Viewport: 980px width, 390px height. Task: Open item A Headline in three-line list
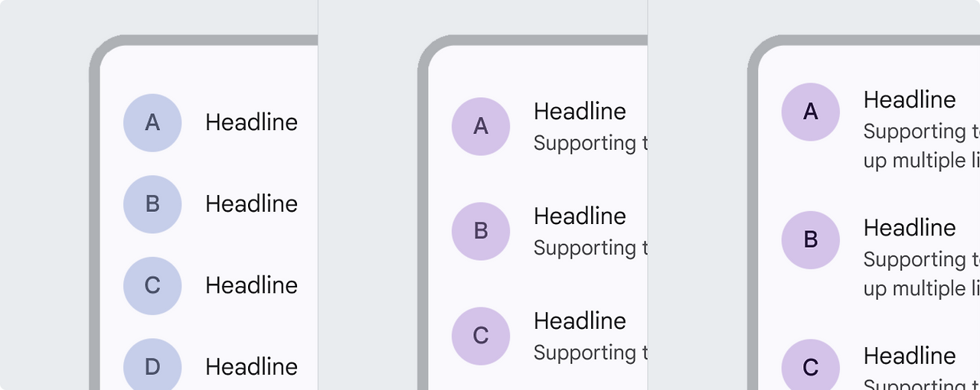pyautogui.click(x=910, y=100)
